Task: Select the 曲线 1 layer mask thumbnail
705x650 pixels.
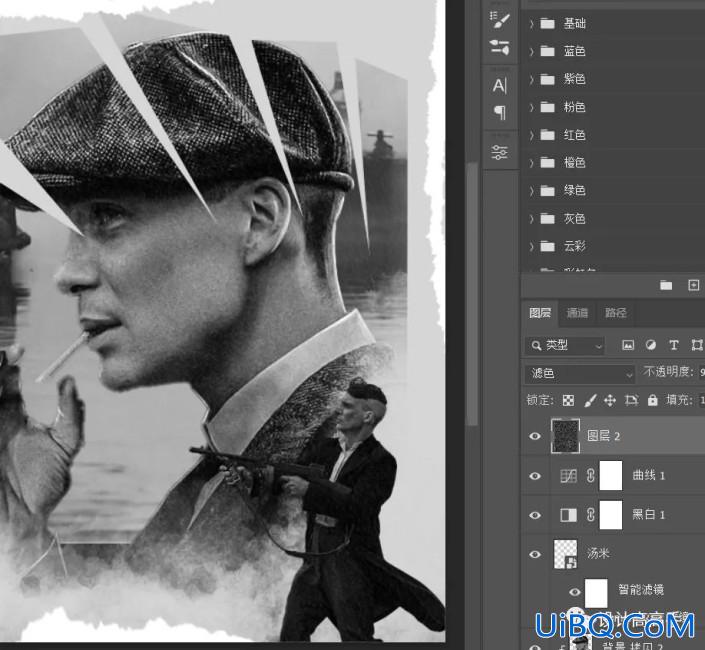Action: [x=611, y=475]
